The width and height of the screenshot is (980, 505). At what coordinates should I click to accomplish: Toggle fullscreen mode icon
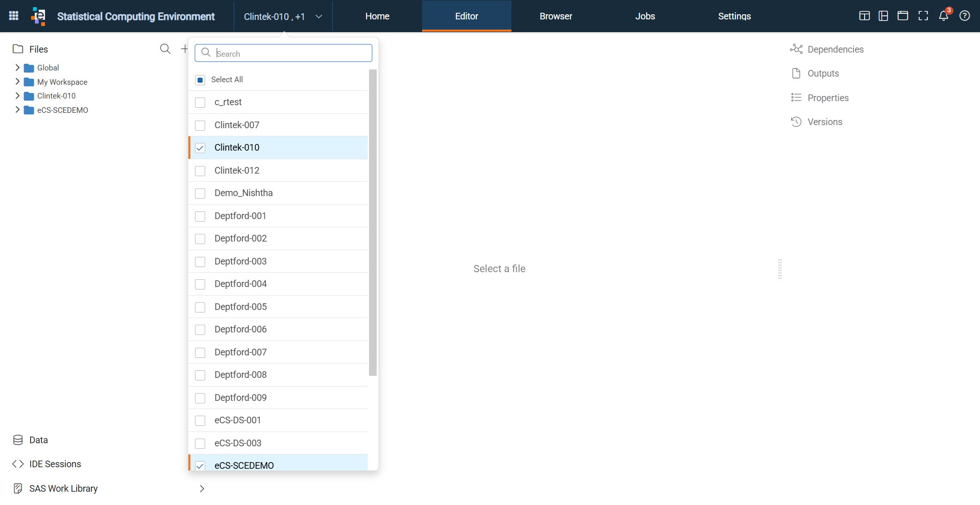click(923, 16)
